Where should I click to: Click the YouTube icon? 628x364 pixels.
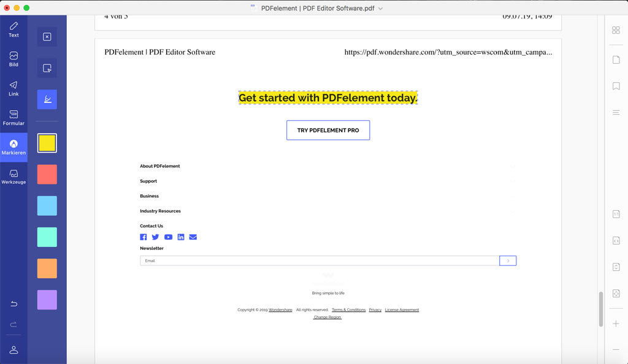point(168,237)
